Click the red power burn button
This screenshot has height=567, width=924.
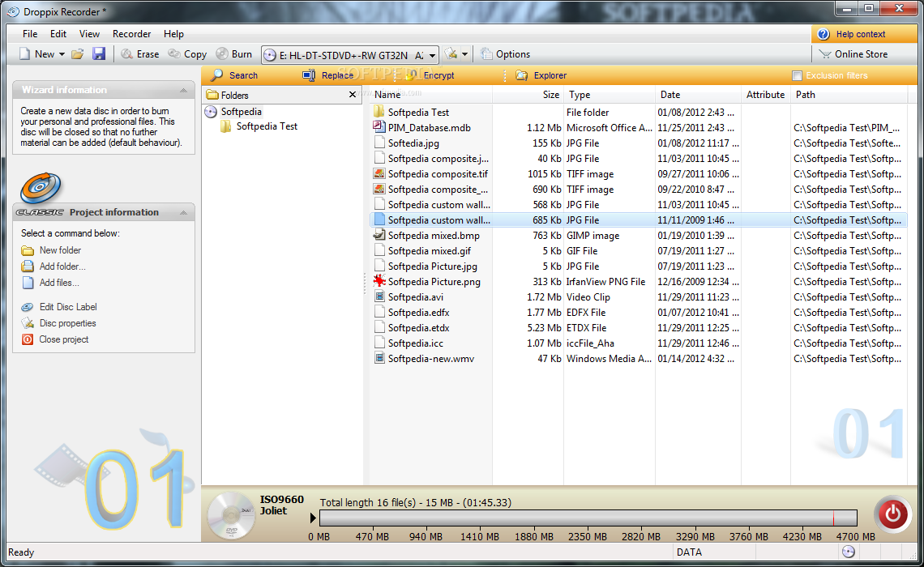click(x=892, y=514)
